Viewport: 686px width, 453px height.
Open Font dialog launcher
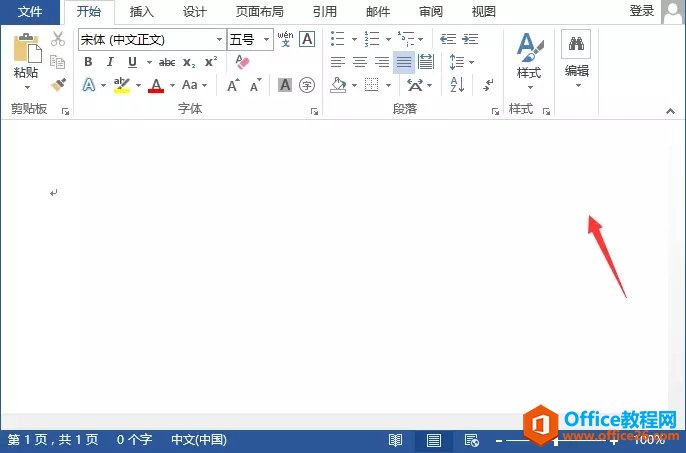(x=314, y=112)
